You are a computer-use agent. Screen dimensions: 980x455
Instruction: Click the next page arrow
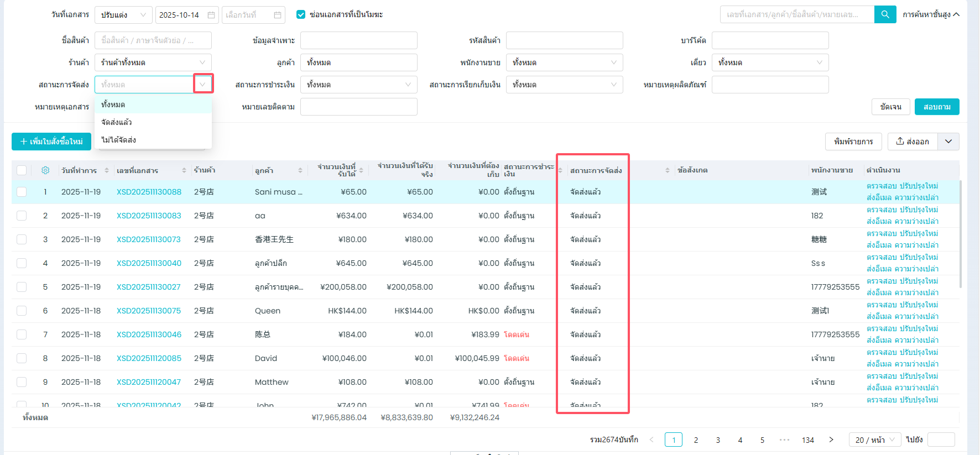coord(831,440)
